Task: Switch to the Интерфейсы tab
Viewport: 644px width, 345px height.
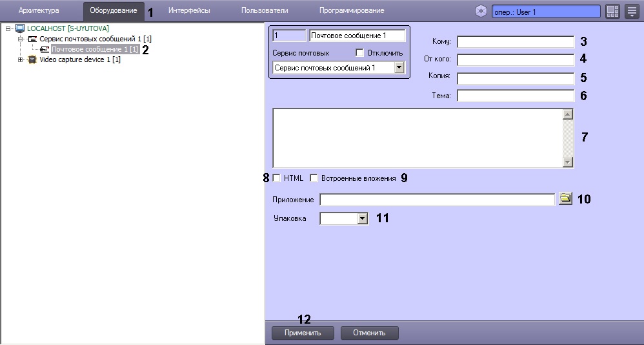Action: 188,11
